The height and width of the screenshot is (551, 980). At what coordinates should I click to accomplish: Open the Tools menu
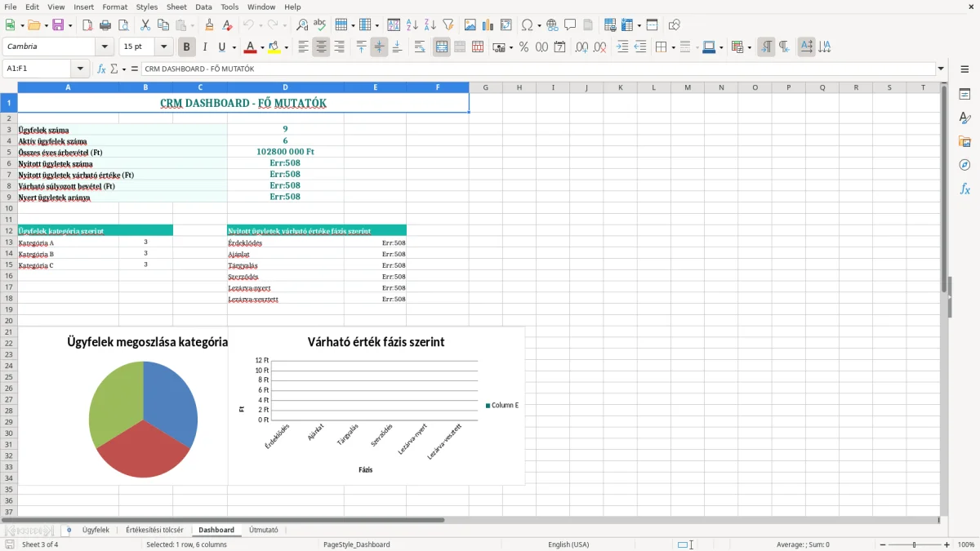[229, 7]
